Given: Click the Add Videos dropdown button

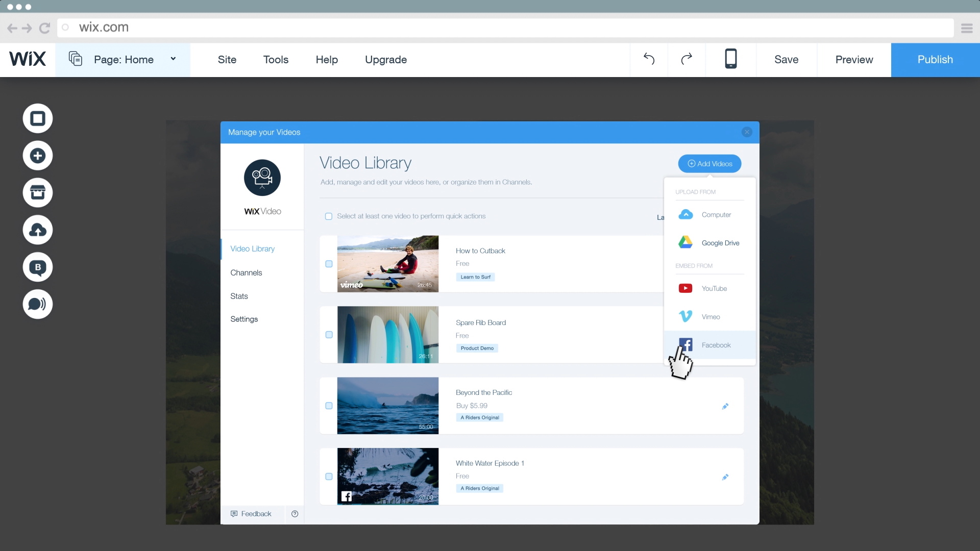Looking at the screenshot, I should click(x=709, y=164).
